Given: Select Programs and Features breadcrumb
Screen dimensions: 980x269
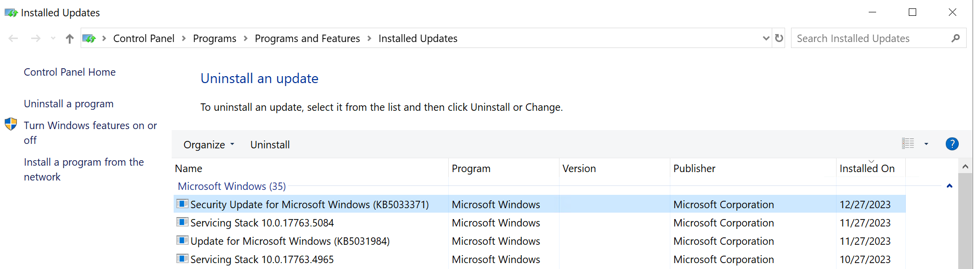Looking at the screenshot, I should click(307, 39).
